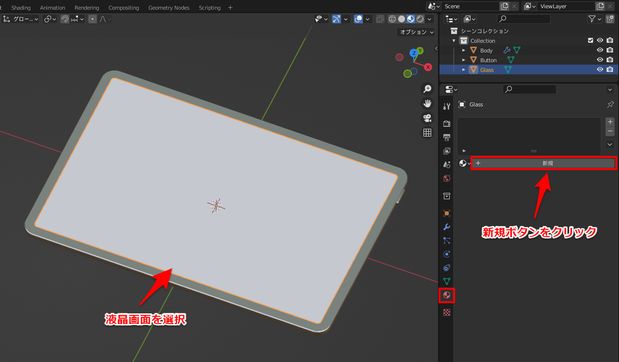Uncheck the Collection exclude checkbox

tap(590, 41)
